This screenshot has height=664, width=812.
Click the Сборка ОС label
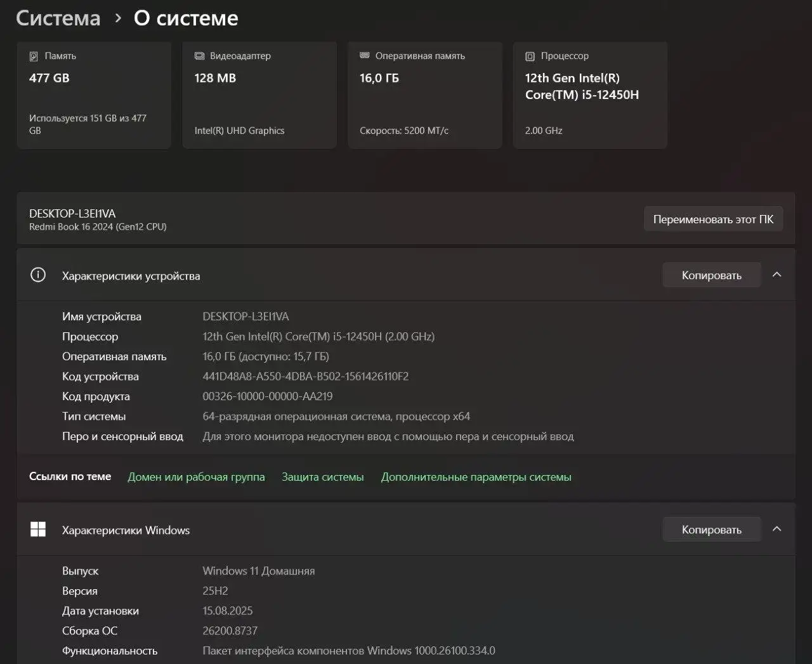(x=89, y=631)
